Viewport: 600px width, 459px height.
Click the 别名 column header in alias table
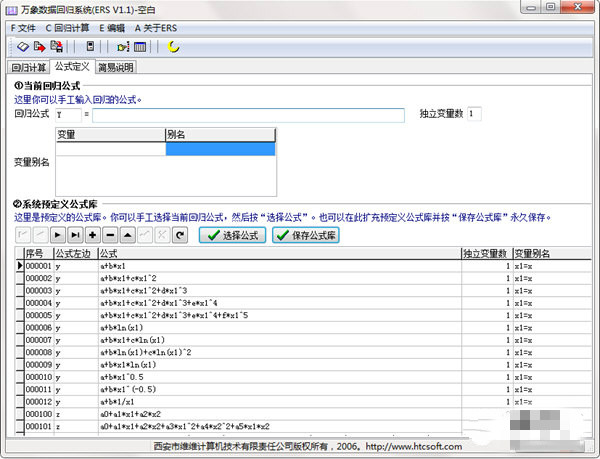[x=220, y=135]
